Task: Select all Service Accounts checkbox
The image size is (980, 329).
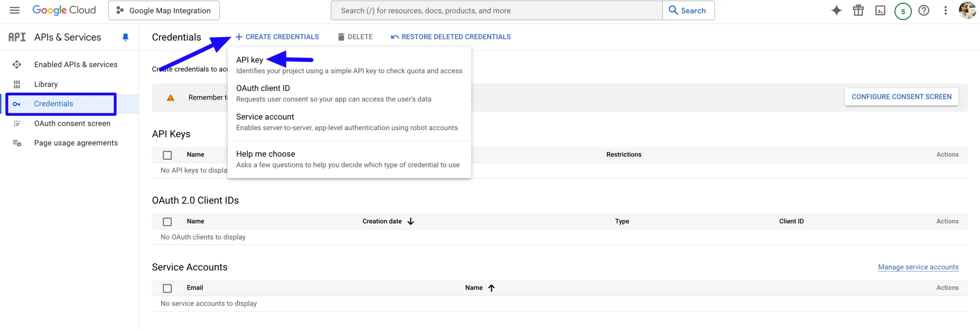Action: [x=167, y=288]
